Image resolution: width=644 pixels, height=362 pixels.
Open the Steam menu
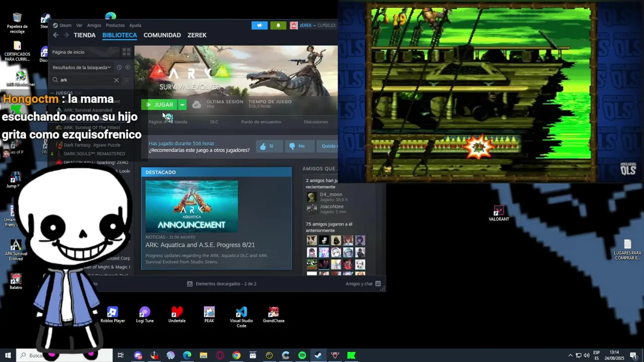(62, 25)
